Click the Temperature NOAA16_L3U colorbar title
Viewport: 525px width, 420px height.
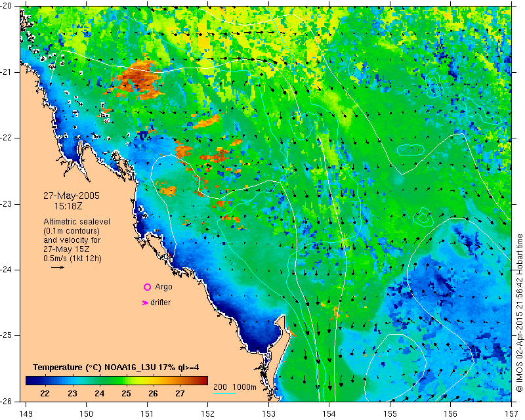click(x=116, y=367)
